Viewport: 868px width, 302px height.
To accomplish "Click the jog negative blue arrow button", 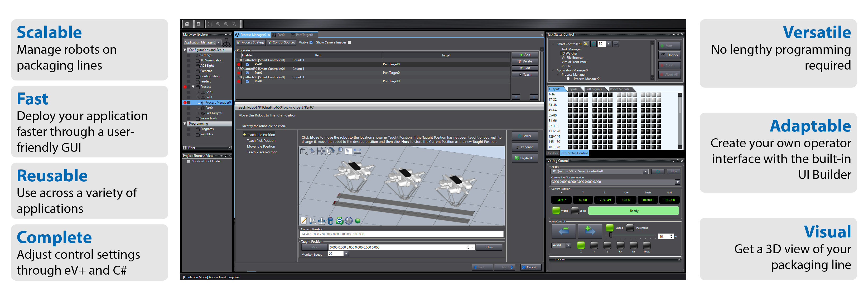I will click(x=564, y=231).
